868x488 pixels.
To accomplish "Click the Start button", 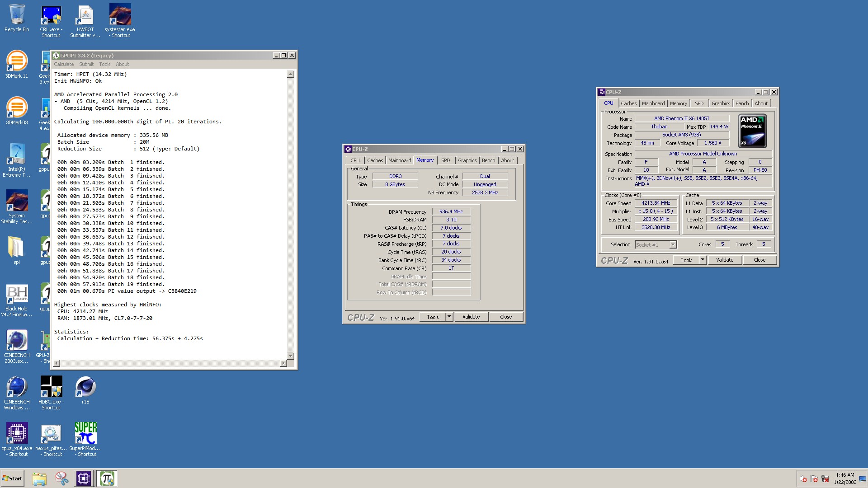I will pos(12,479).
